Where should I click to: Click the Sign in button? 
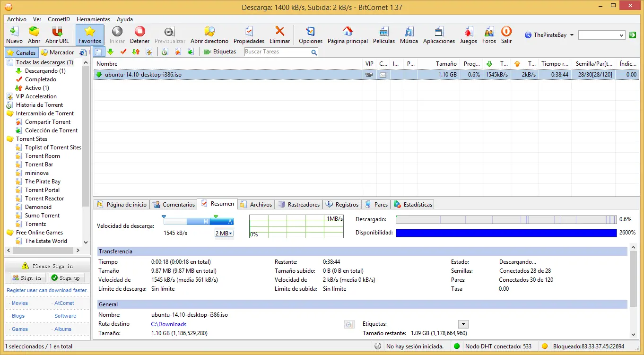click(28, 278)
